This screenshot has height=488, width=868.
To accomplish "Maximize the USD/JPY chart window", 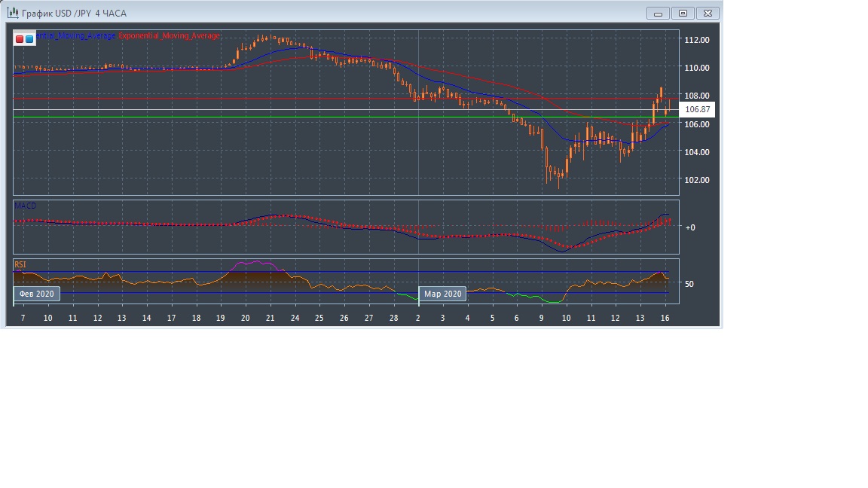I will [x=683, y=13].
